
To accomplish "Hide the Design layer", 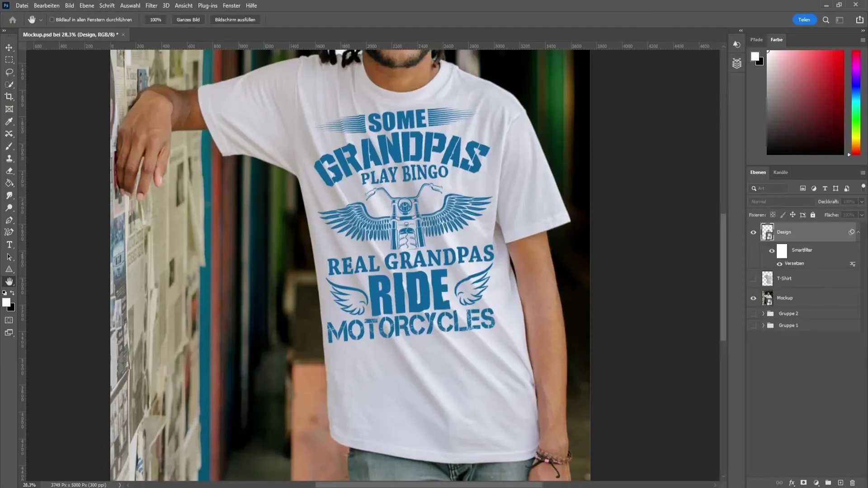I will (x=753, y=232).
